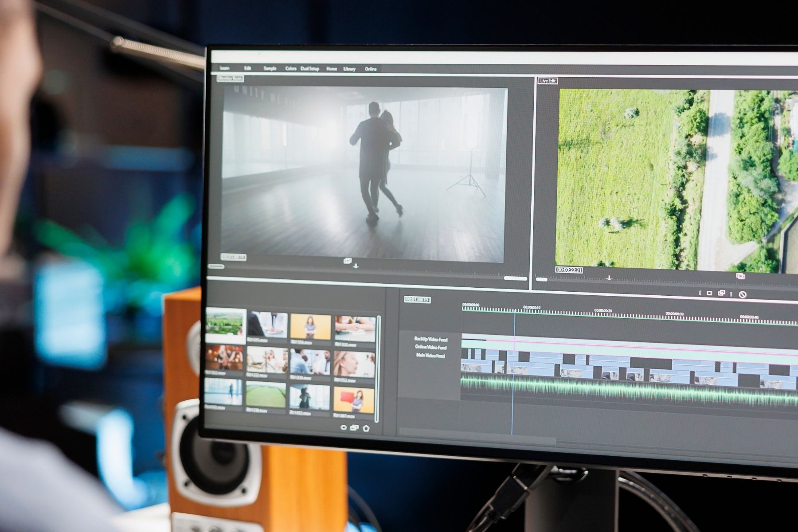798x532 pixels.
Task: Click the stacked-frames icon between the brackets
Action: 721,293
